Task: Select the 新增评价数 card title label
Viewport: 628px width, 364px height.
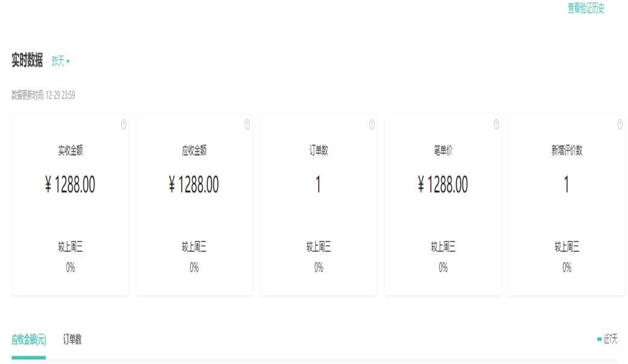Action: [567, 151]
